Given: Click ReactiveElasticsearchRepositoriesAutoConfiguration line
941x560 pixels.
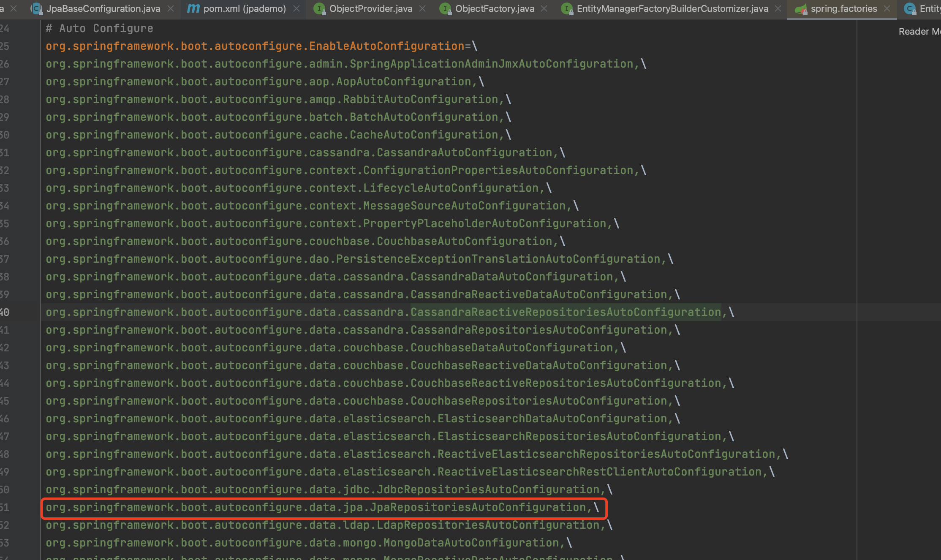Looking at the screenshot, I should [417, 454].
